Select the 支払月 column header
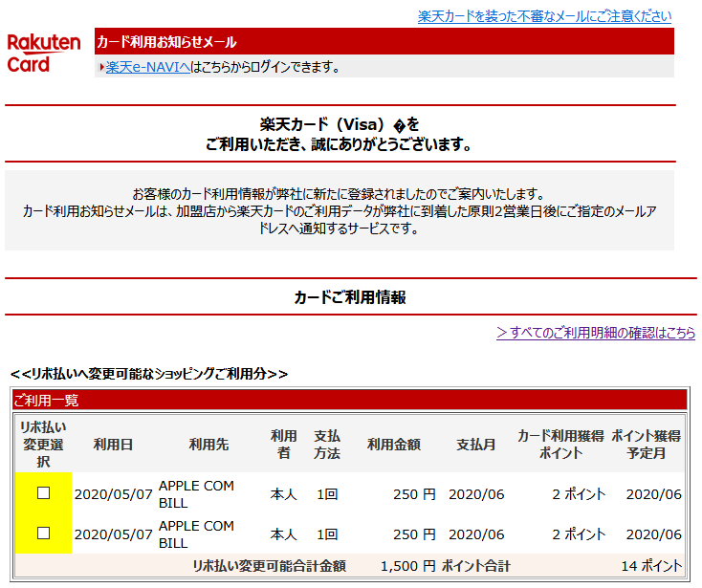Screen dimensions: 702x588 coord(476,445)
